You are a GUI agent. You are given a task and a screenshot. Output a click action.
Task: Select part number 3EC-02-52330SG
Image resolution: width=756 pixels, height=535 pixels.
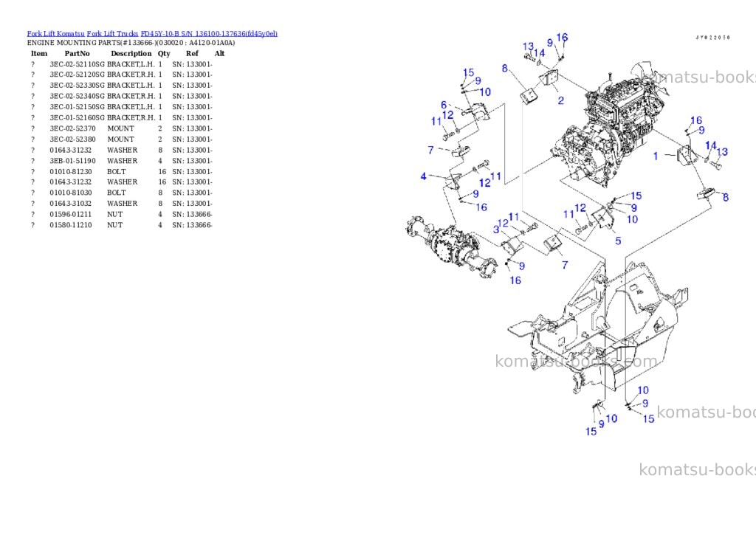point(77,86)
